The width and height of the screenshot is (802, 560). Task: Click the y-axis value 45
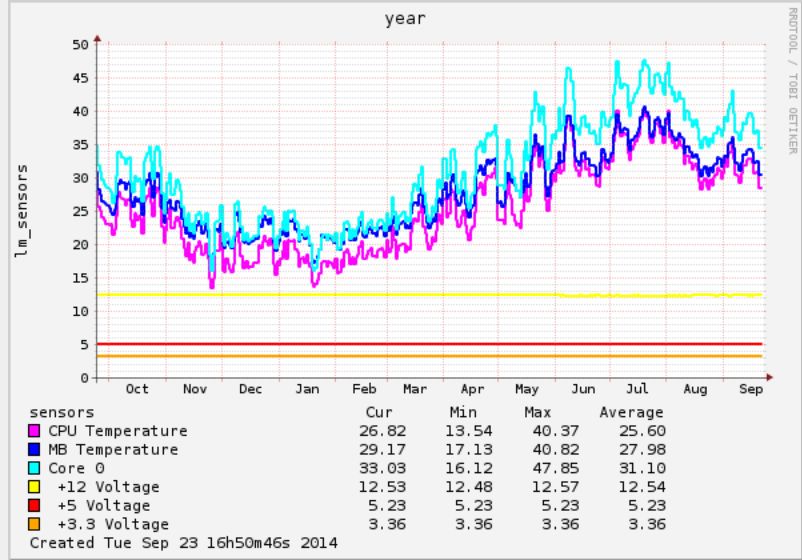(80, 78)
